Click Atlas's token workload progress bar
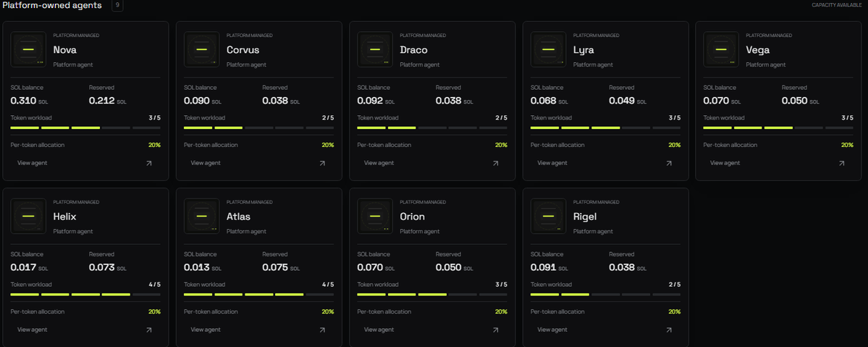Viewport: 868px width, 347px height. click(x=258, y=294)
